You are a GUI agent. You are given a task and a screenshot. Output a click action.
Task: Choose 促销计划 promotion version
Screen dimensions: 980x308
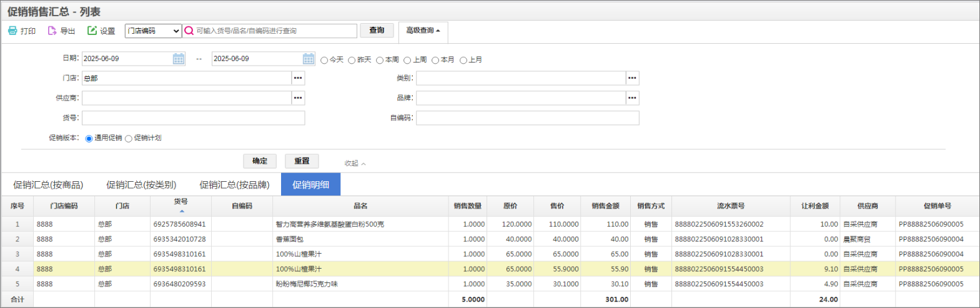[x=129, y=139]
